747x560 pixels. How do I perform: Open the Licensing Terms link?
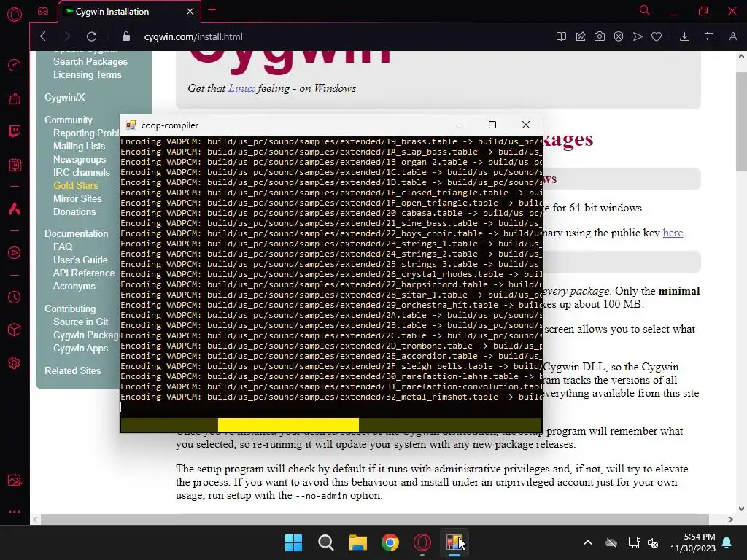click(88, 75)
